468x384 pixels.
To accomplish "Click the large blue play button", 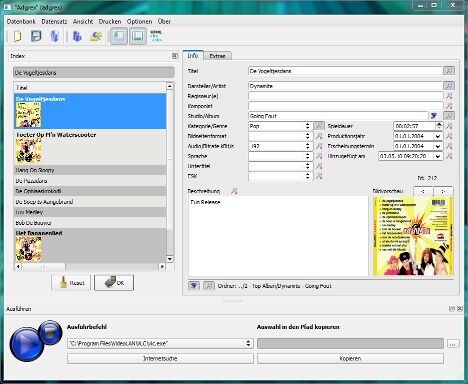I will point(26,344).
